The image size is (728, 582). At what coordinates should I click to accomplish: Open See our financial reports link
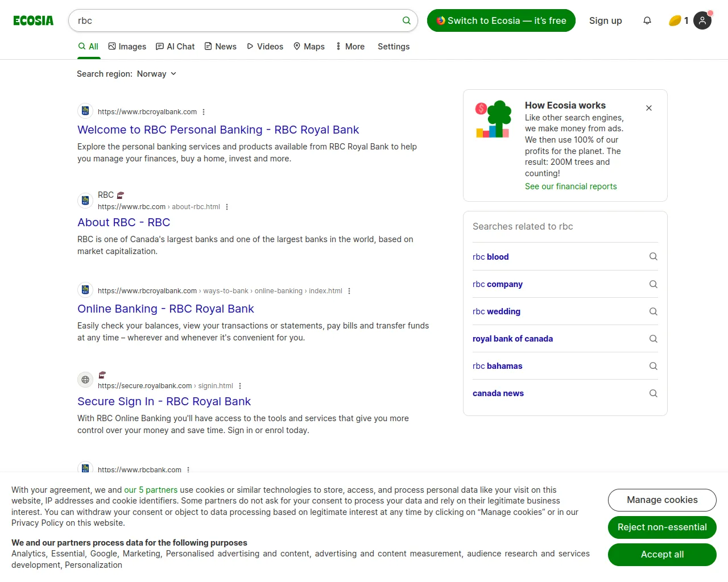pyautogui.click(x=570, y=186)
